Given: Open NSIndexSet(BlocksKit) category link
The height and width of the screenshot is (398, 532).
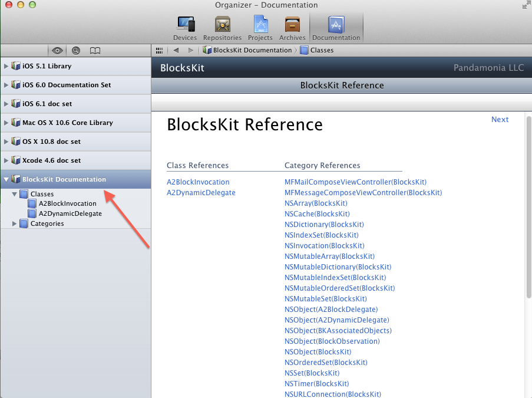Looking at the screenshot, I should pos(321,235).
